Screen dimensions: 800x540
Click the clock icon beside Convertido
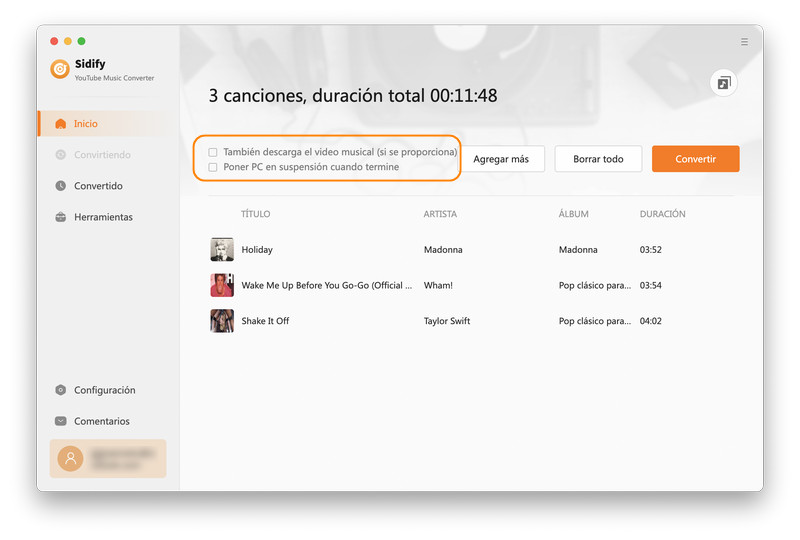61,186
